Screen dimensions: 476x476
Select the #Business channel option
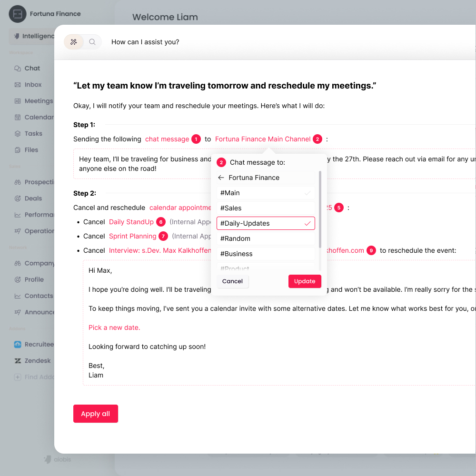266,254
